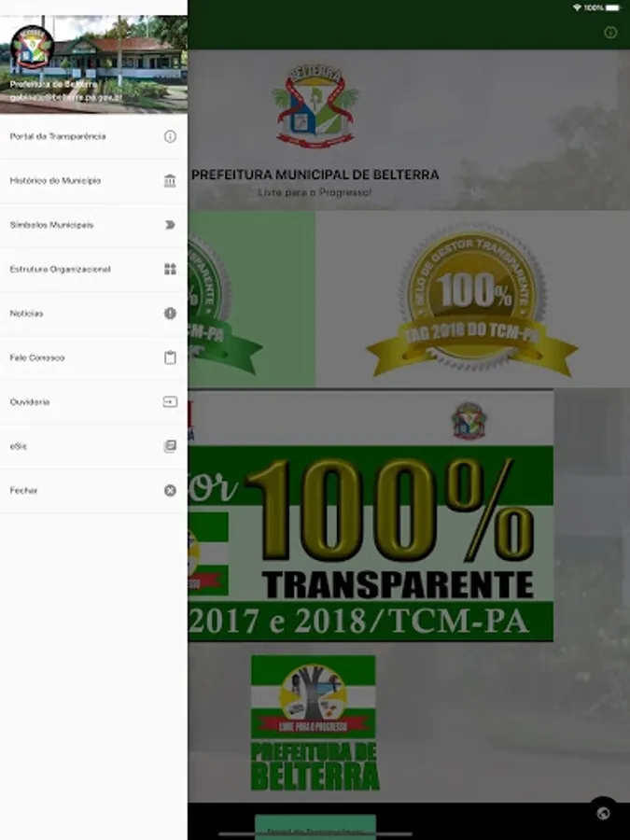Select Fechar to close the menu

click(93, 491)
